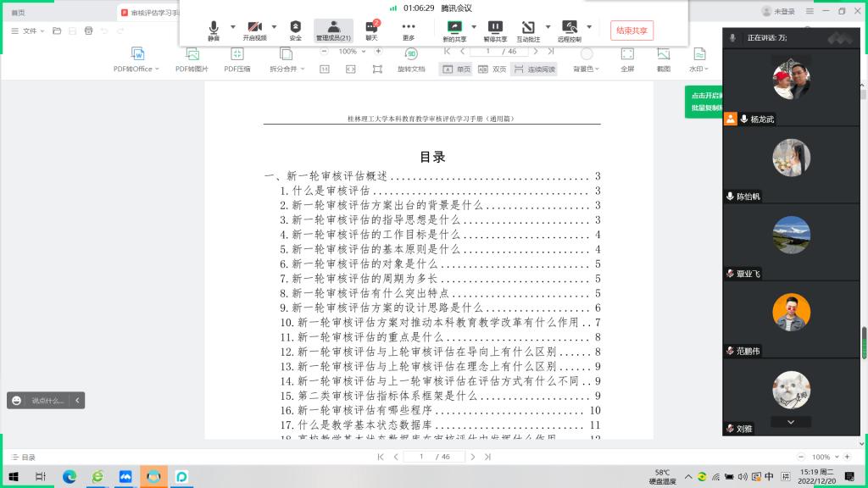Expand the 新的共享 dropdown arrow
The width and height of the screenshot is (868, 488).
474,27
